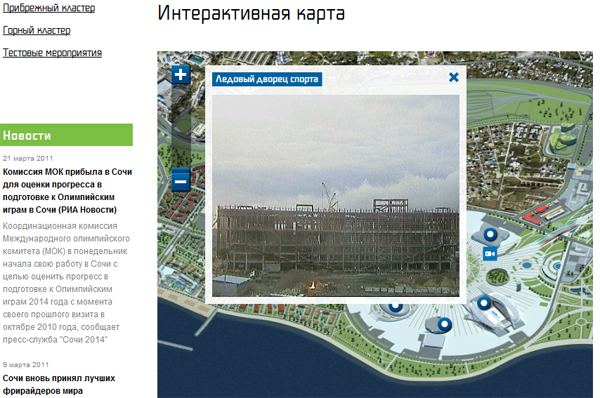Select the marker partly hidden under the popup
The image size is (600, 398).
tap(395, 307)
